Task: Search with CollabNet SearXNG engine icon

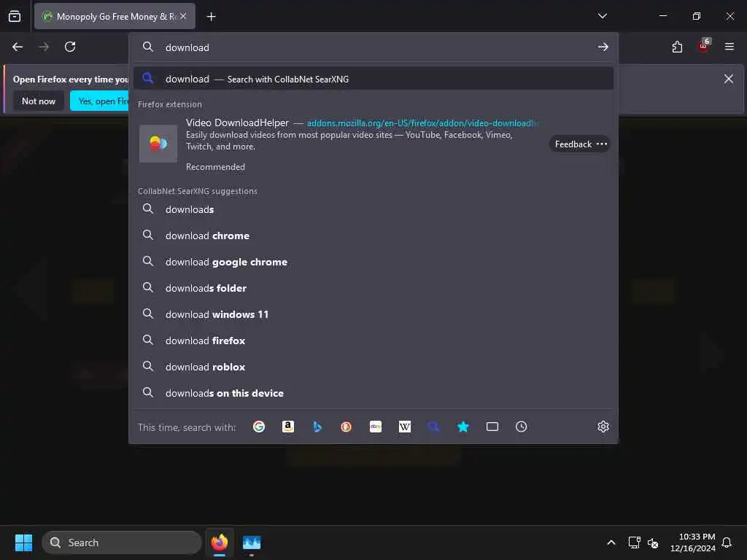Action: (433, 427)
